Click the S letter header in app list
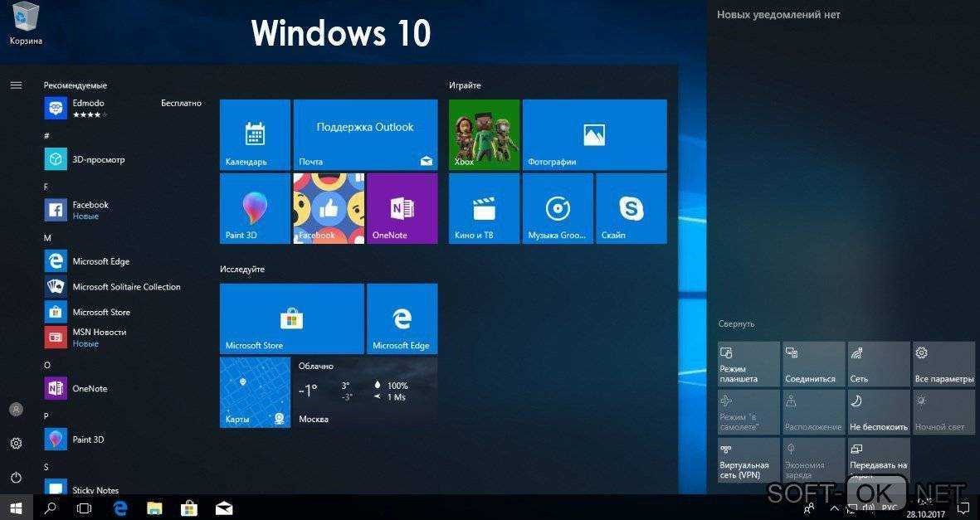Image resolution: width=980 pixels, height=520 pixels. (x=46, y=467)
